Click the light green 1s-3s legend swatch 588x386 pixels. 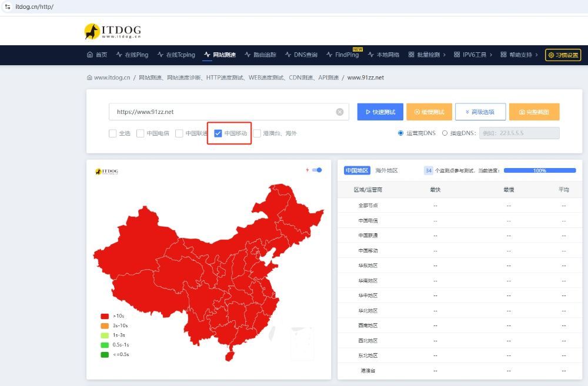pos(105,335)
